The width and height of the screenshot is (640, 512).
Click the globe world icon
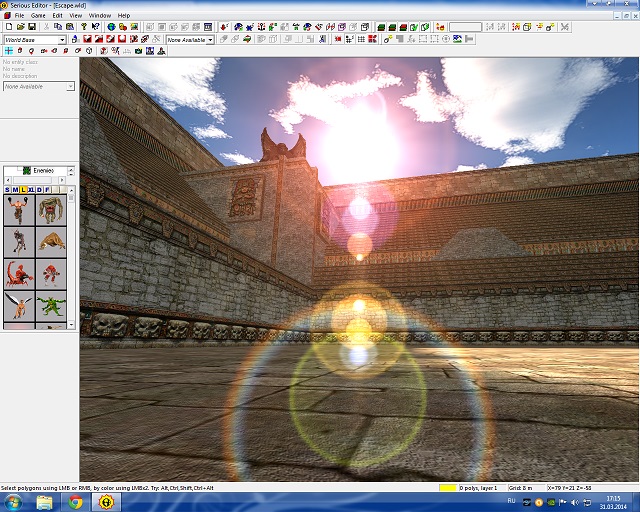click(x=111, y=27)
